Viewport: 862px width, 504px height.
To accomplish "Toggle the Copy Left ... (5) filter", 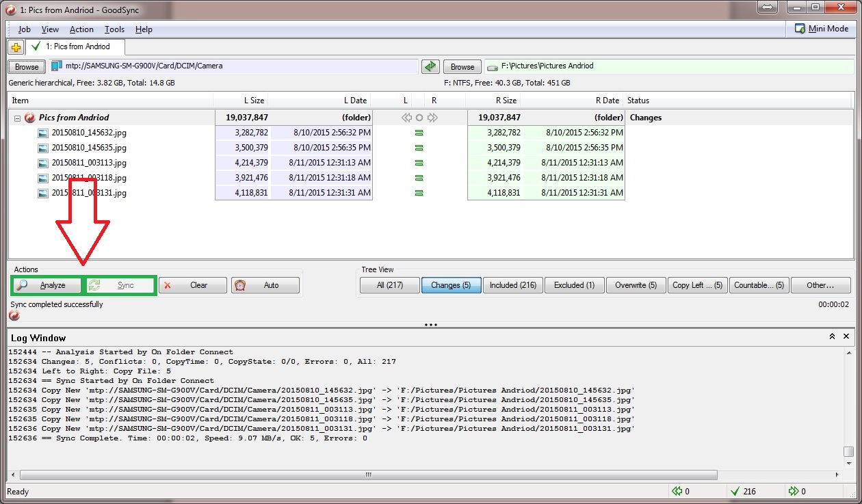I will (697, 285).
